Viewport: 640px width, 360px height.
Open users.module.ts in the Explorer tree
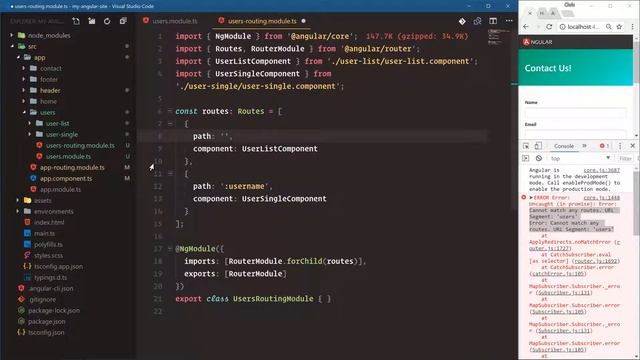coord(68,156)
